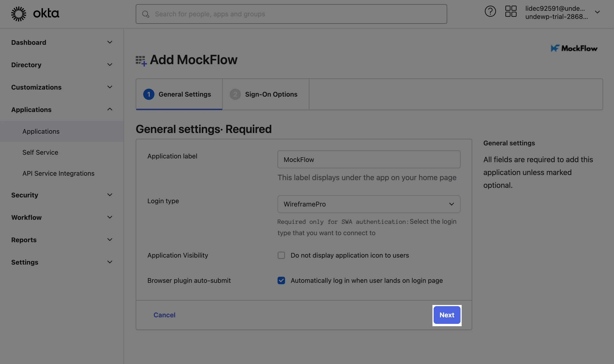Expand the Dashboard sidebar section
Viewport: 614px width, 364px height.
62,42
